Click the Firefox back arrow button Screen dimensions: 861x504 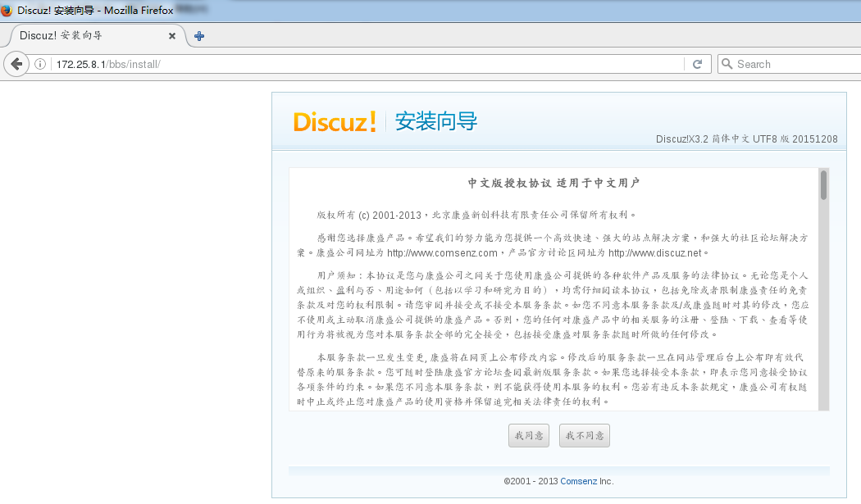(16, 64)
